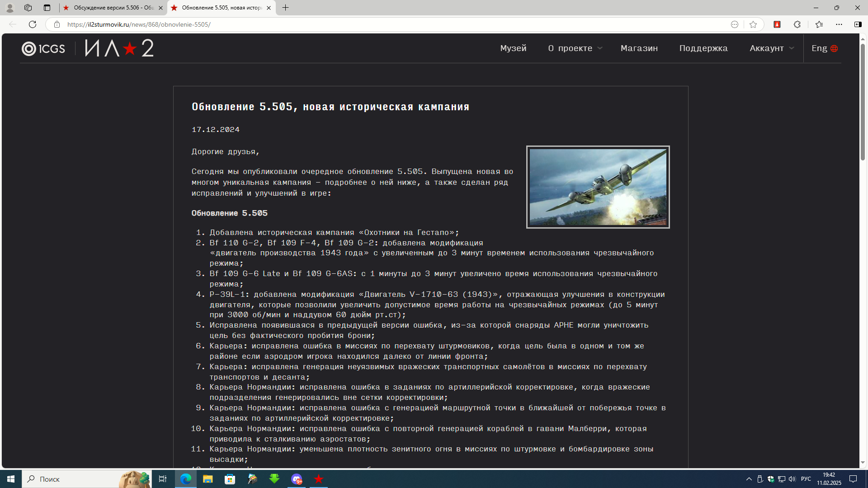
Task: Refresh the current page
Action: [x=33, y=24]
